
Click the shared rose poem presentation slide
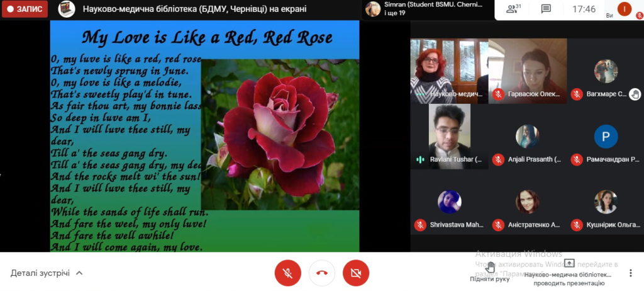coord(204,136)
